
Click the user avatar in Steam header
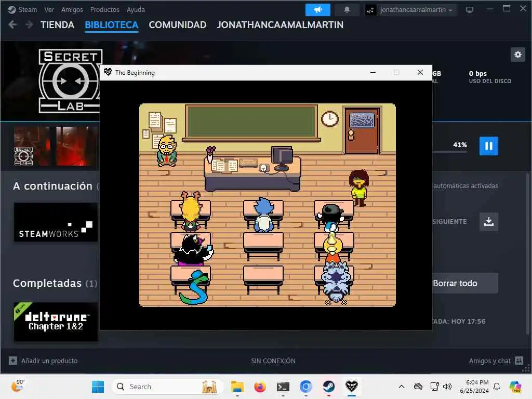(x=370, y=10)
